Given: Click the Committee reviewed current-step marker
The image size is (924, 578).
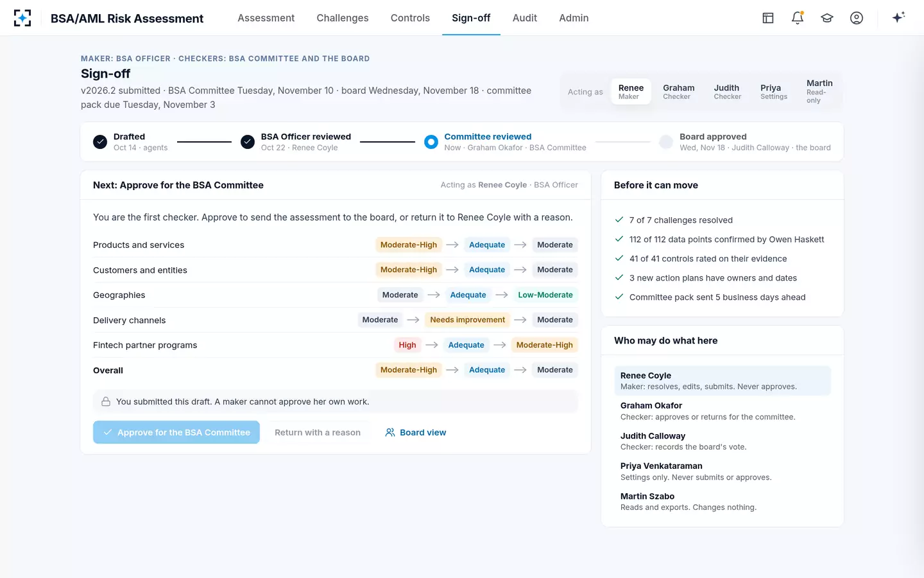Looking at the screenshot, I should tap(431, 142).
